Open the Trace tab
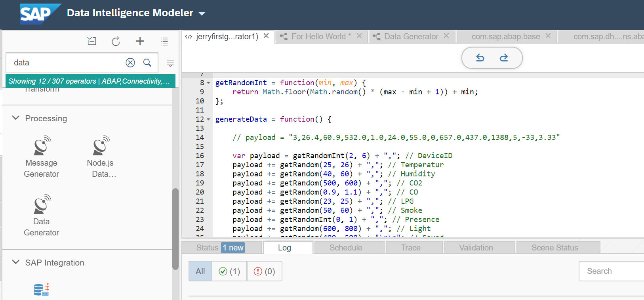This screenshot has height=300, width=644. tap(414, 248)
